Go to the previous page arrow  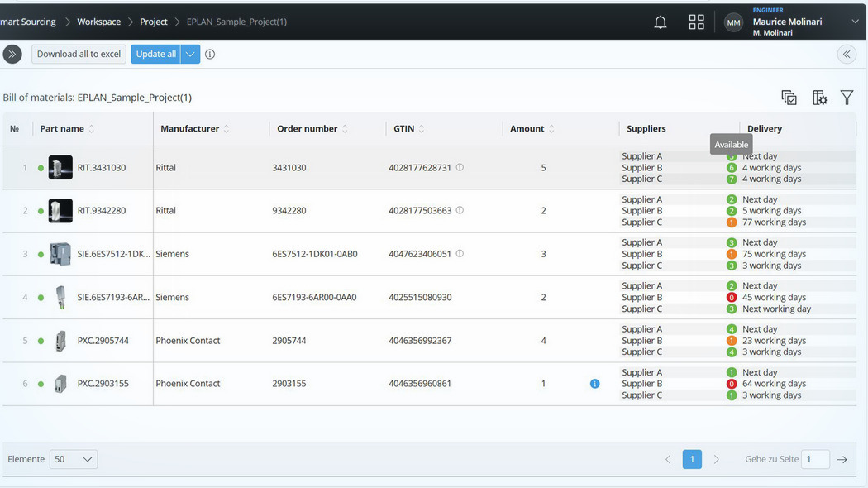[668, 459]
